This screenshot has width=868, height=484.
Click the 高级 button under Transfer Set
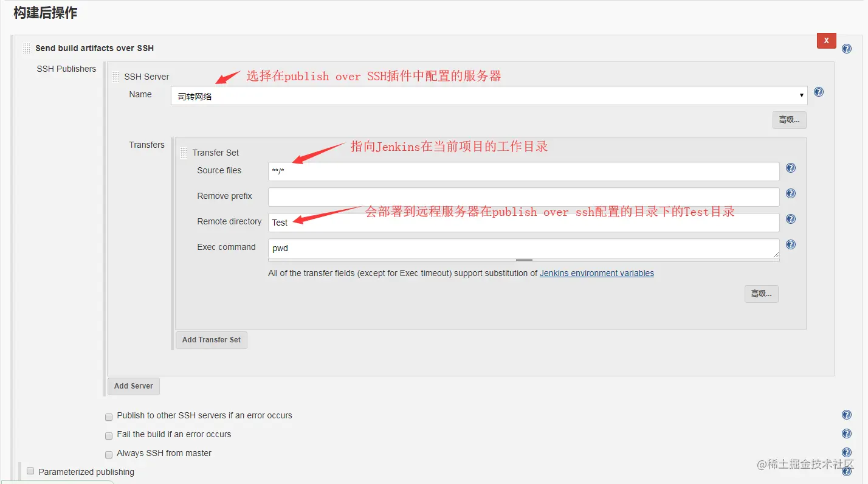coord(762,294)
